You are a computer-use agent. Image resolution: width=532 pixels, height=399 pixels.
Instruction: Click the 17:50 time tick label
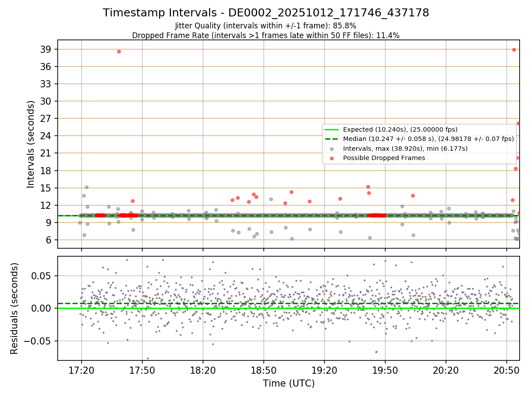pyautogui.click(x=142, y=370)
